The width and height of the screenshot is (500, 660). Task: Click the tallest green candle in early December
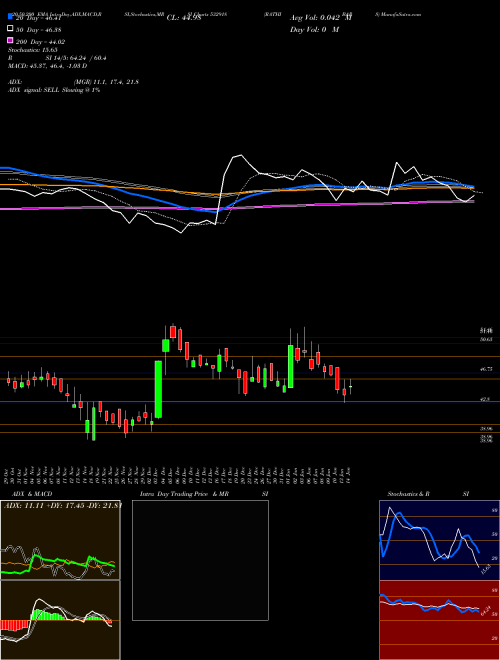[159, 389]
